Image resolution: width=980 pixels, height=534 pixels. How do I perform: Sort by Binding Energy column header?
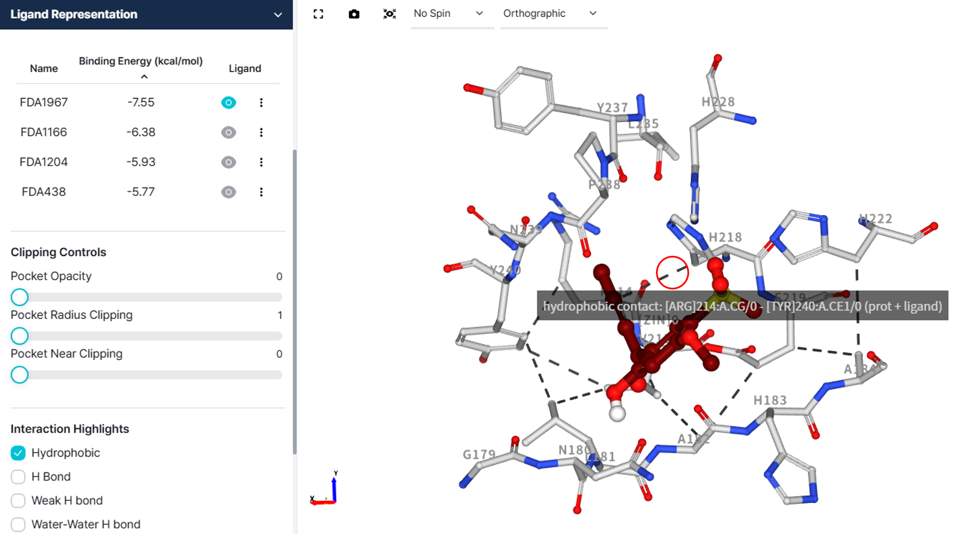click(141, 61)
